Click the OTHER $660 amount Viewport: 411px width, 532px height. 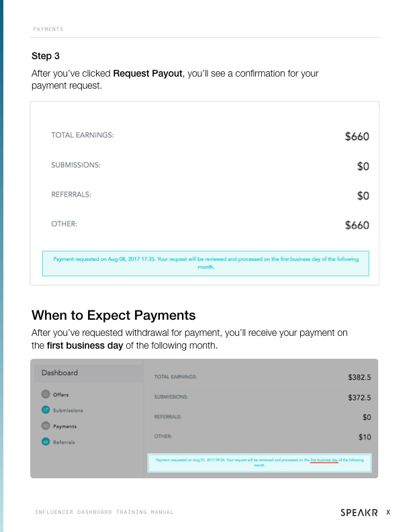pyautogui.click(x=357, y=225)
